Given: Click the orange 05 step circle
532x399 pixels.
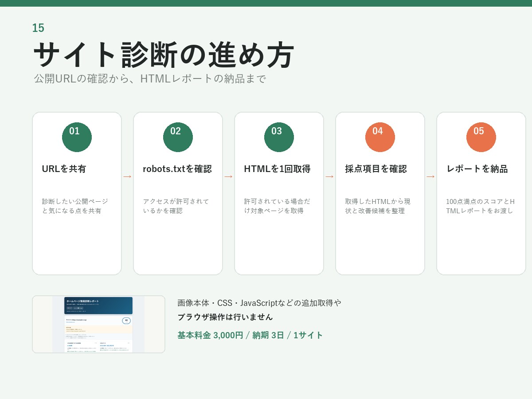Looking at the screenshot, I should 481,137.
